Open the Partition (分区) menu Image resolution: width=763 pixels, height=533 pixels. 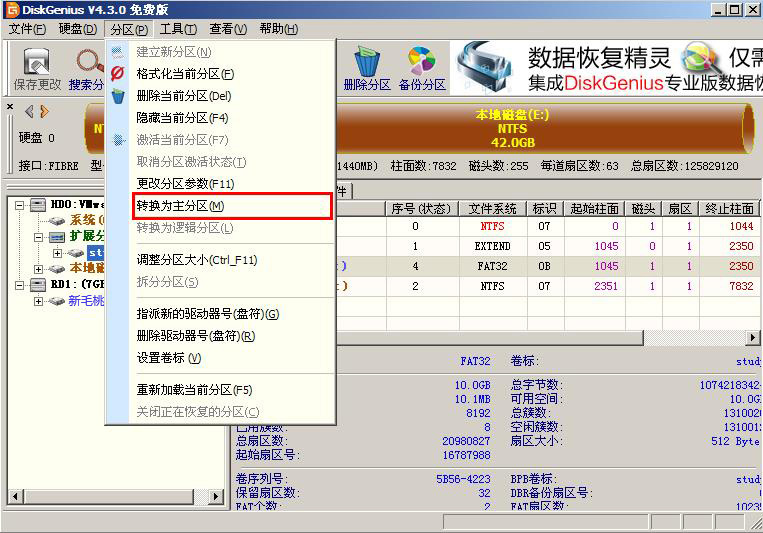[129, 29]
